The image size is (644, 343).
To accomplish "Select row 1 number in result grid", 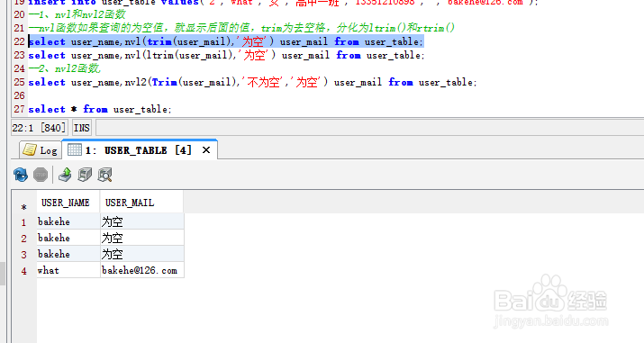I will coord(23,222).
